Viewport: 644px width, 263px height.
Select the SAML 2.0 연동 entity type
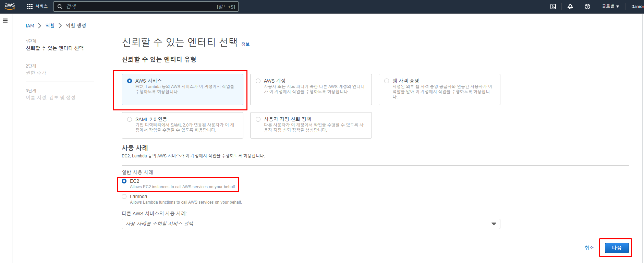[182, 125]
